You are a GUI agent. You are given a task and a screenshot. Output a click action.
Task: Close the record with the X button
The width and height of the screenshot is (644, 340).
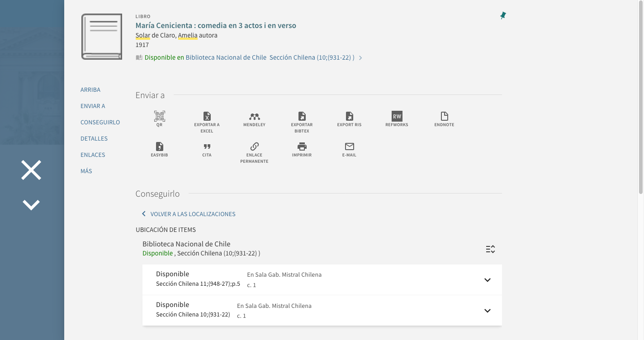(31, 170)
